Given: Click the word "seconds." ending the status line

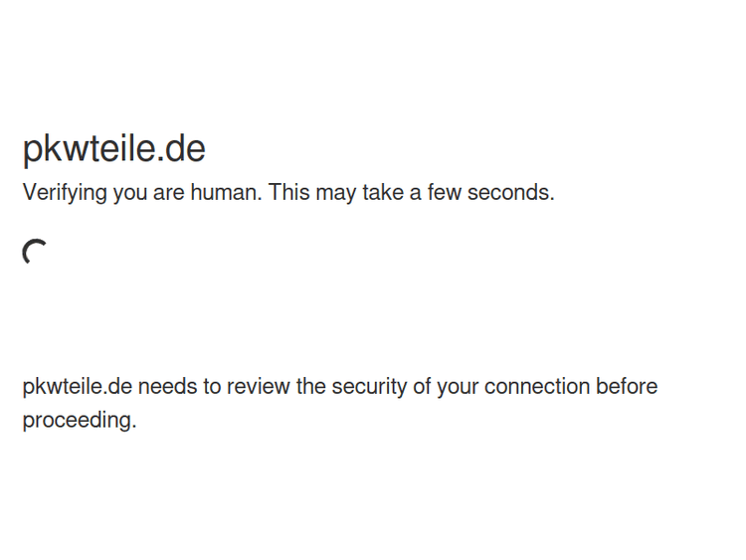Looking at the screenshot, I should coord(510,193).
